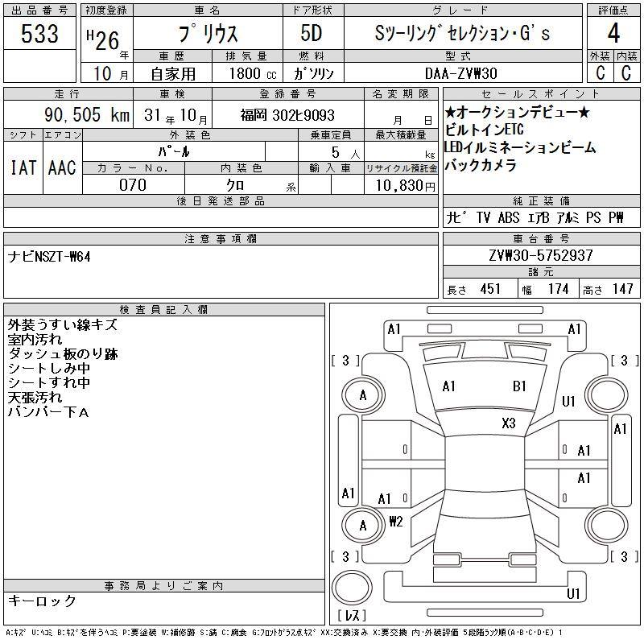This screenshot has height=644, width=644.
Task: Click the car name プリウス
Action: coord(208,34)
